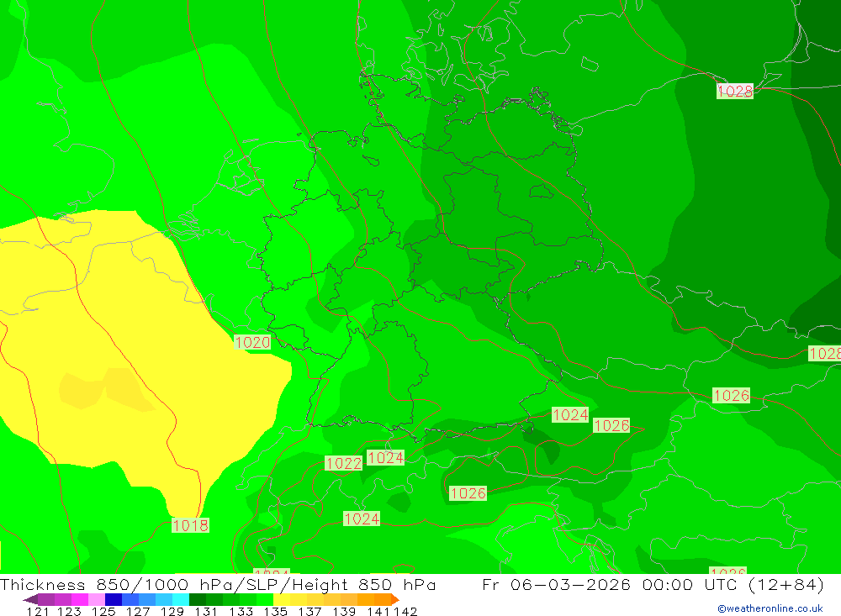Open the weatheronline.co.uk copyright link
Image resolution: width=841 pixels, height=616 pixels.
click(770, 608)
